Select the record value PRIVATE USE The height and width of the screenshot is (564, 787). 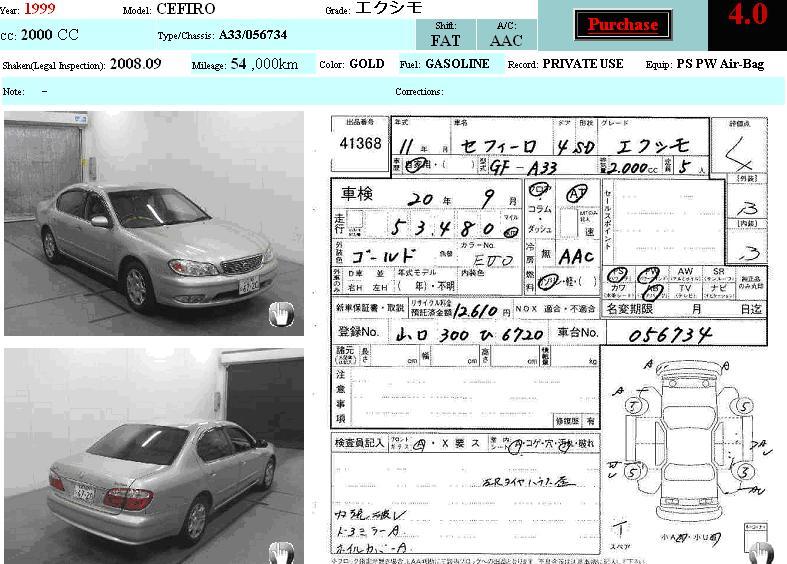pyautogui.click(x=583, y=64)
